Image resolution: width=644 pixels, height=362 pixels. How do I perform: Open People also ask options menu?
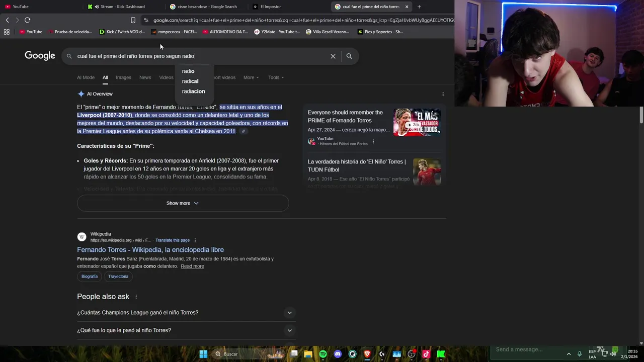[136, 297]
